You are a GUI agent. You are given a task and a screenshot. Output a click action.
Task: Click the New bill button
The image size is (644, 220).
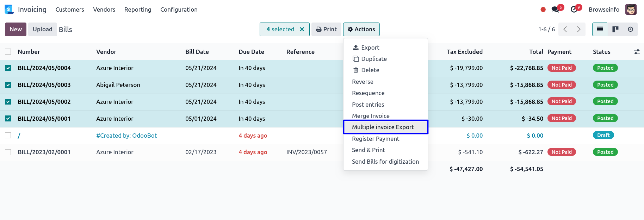16,29
